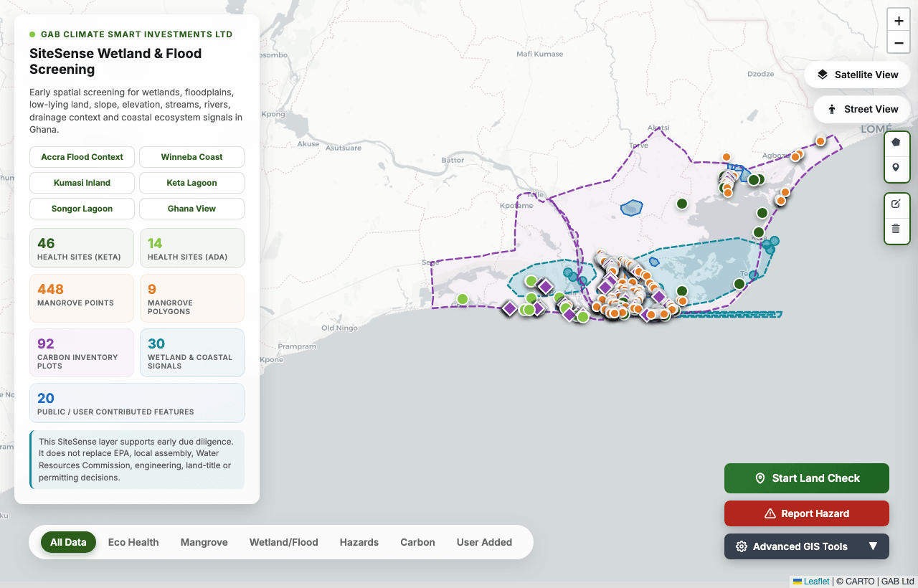Select the Keta Lagoon preset
Viewport: 918px width, 588px height.
191,183
